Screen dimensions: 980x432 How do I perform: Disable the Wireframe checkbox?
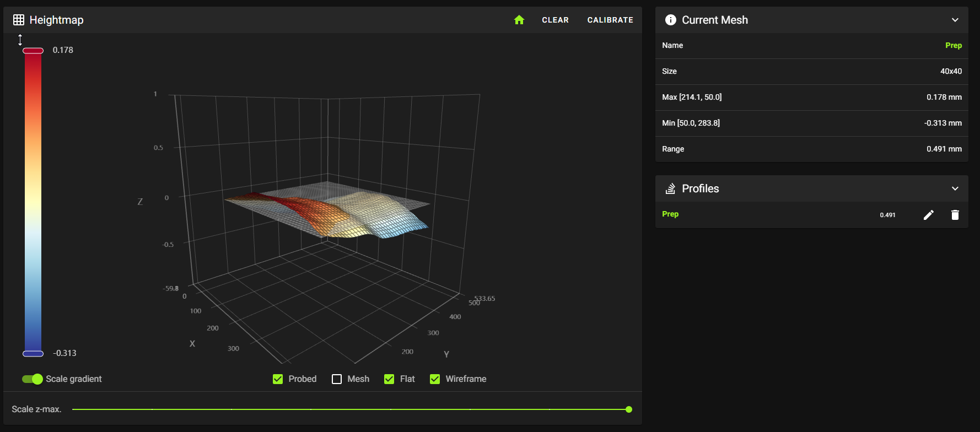[435, 379]
